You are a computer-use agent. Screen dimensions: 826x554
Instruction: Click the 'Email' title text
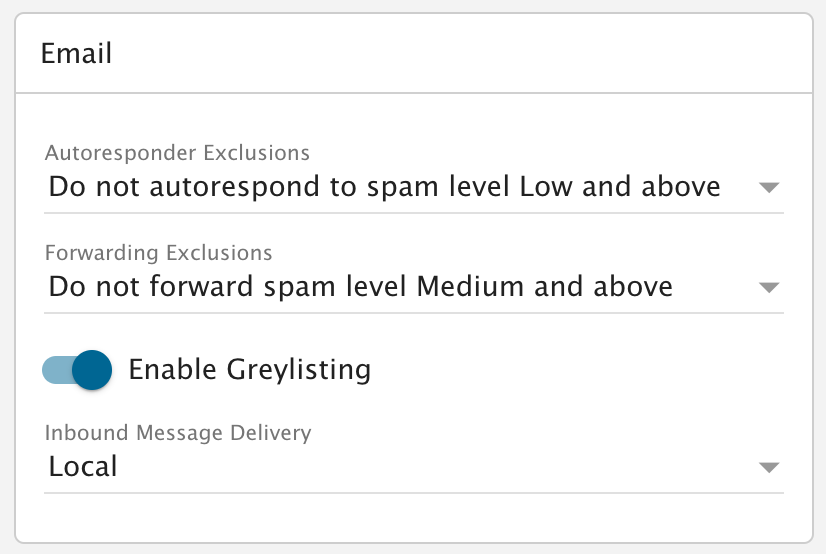(76, 53)
